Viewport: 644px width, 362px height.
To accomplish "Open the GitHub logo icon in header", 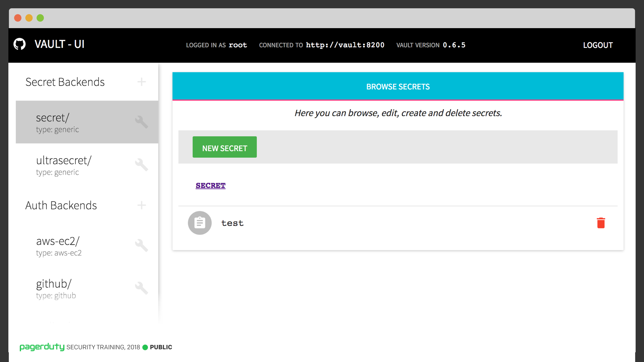I will (x=19, y=44).
